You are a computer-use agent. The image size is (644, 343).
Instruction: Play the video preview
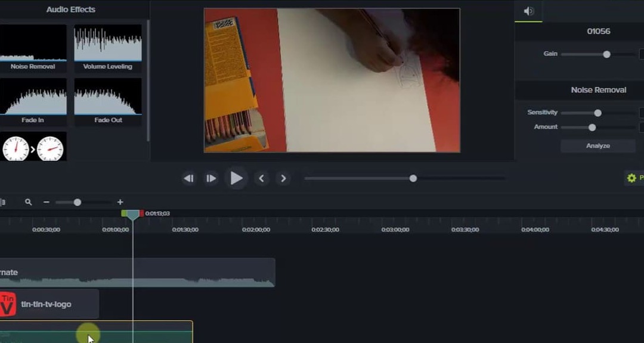tap(236, 178)
